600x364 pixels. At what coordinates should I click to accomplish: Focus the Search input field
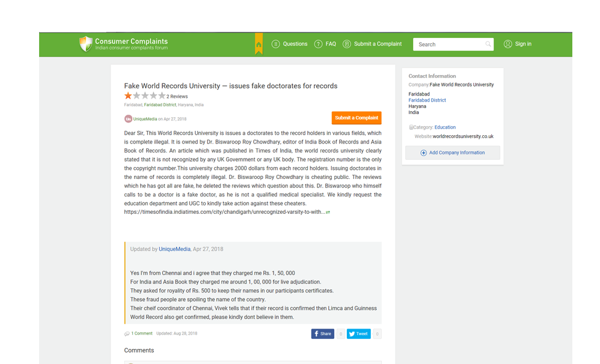[453, 44]
